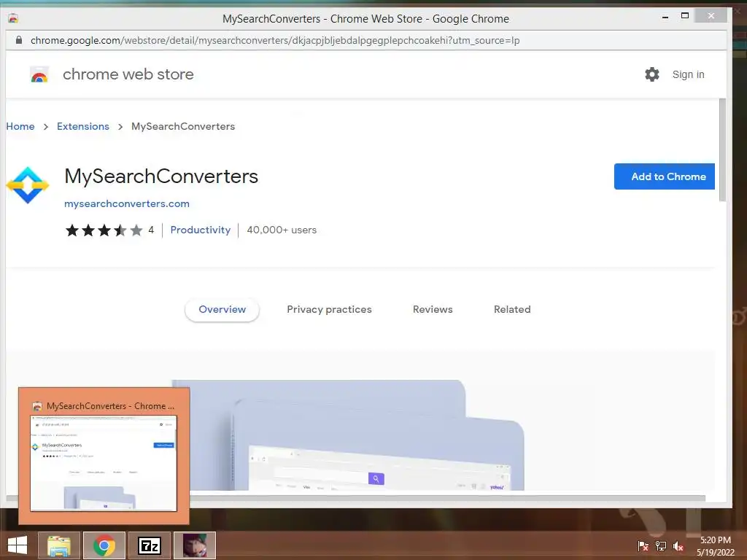Click the Action Center flag tray icon
The height and width of the screenshot is (560, 747).
point(643,545)
